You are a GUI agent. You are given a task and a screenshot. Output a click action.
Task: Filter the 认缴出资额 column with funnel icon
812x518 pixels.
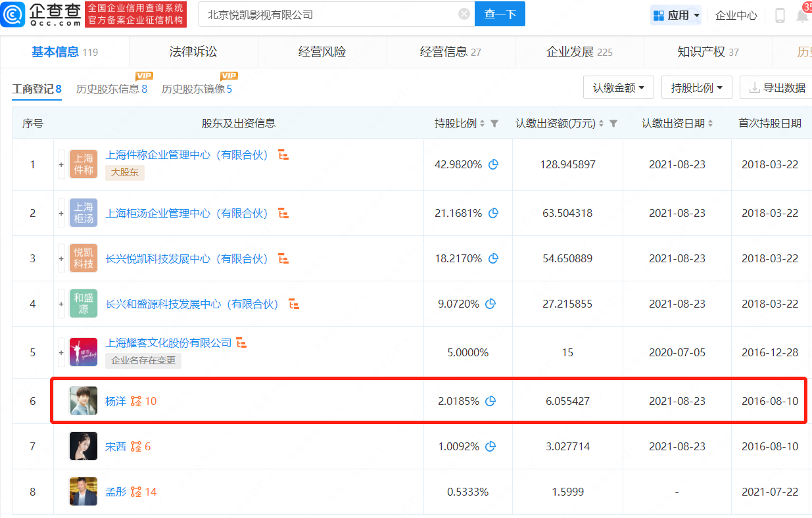[x=613, y=124]
